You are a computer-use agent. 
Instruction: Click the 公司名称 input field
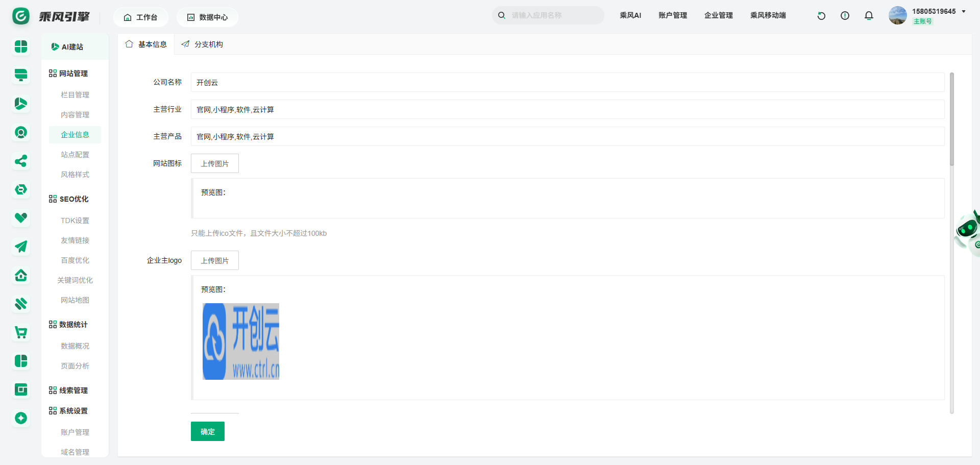point(567,82)
